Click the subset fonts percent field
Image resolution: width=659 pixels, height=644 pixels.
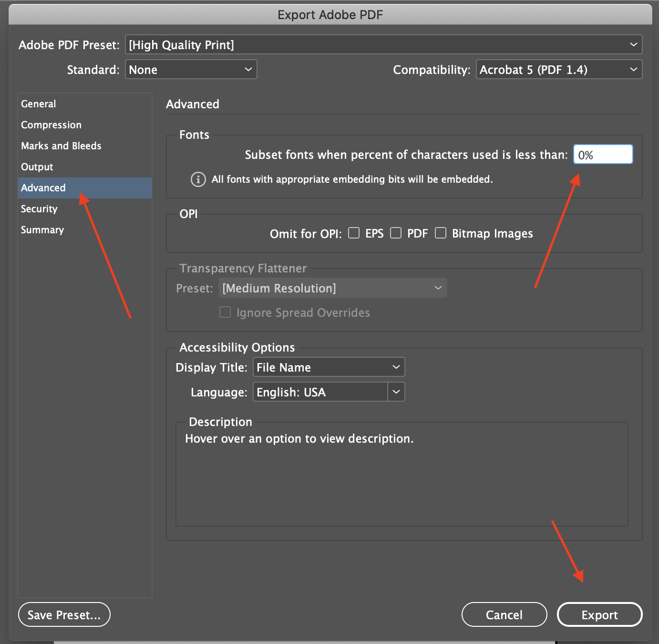click(603, 154)
